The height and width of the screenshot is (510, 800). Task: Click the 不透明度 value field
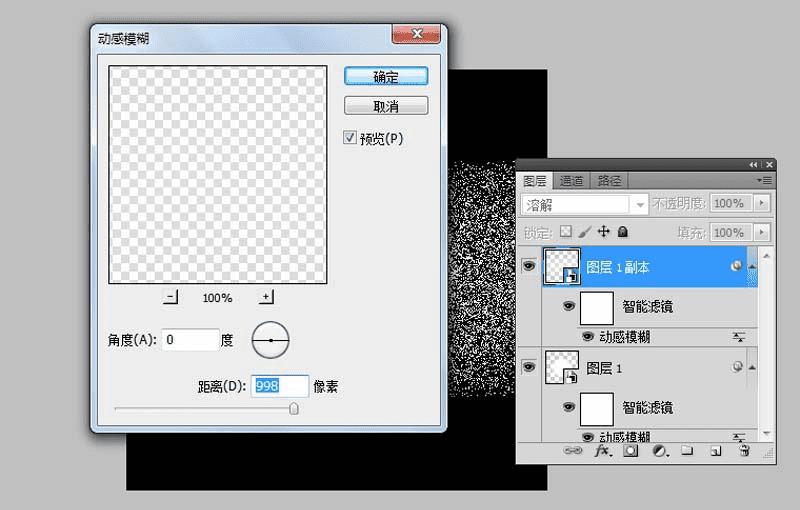731,203
